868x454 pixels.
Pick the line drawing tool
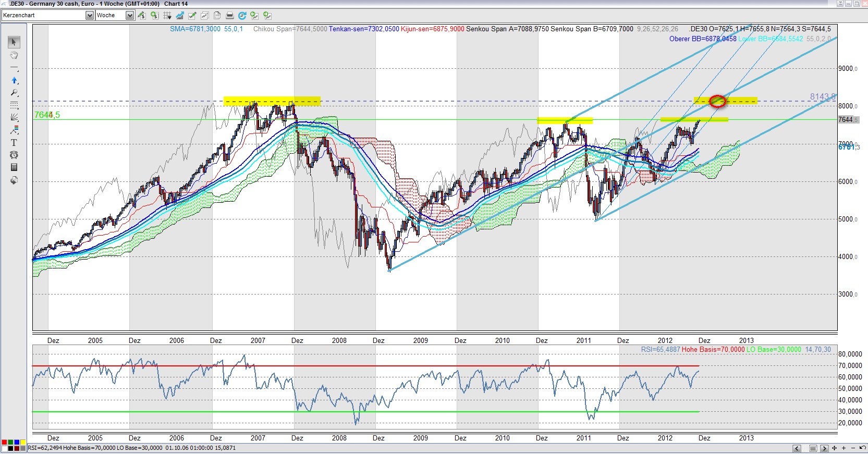[14, 68]
